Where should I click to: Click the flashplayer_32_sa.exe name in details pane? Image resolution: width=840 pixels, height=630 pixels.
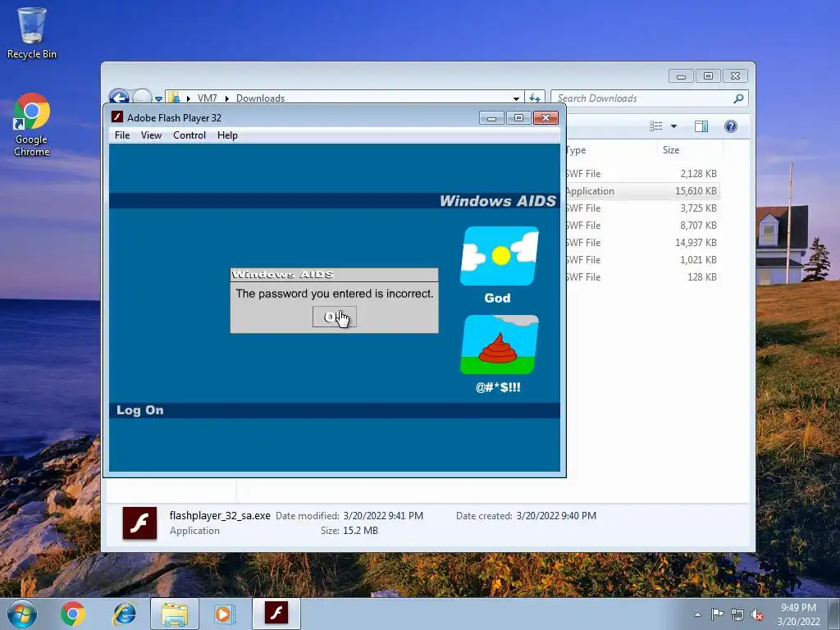coord(220,515)
